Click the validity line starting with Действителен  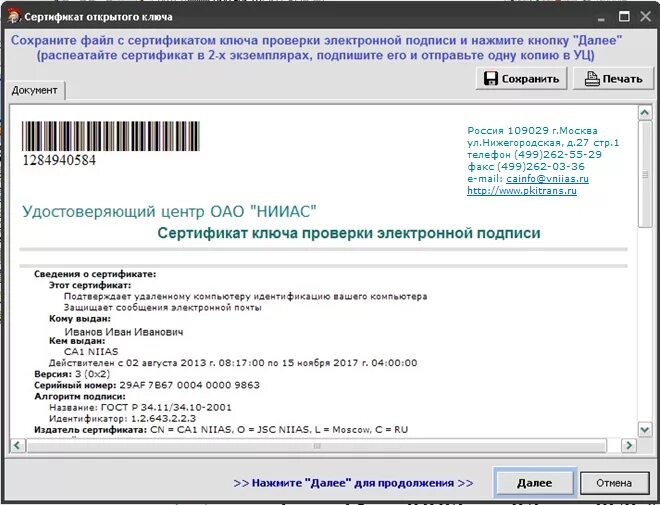(x=233, y=363)
